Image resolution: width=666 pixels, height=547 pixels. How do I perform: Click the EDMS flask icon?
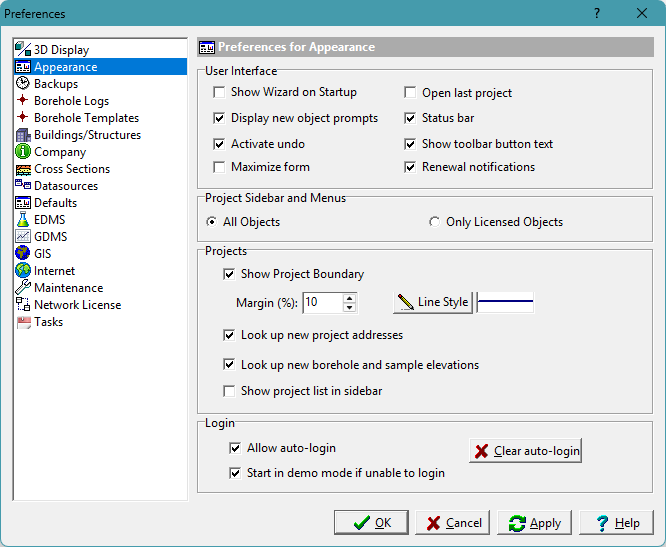tap(23, 220)
